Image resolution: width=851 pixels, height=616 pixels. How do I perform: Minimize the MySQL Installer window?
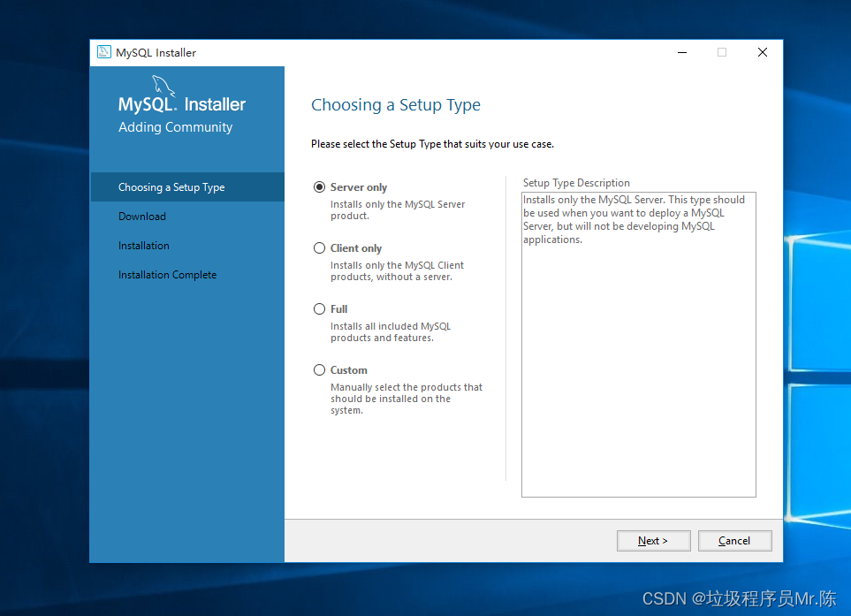682,52
